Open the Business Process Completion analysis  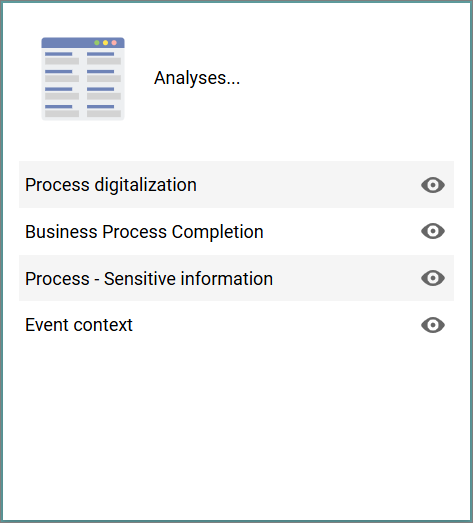(x=144, y=232)
